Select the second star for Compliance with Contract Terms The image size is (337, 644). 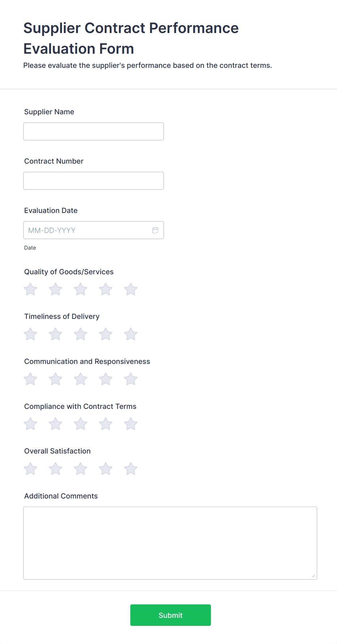point(55,423)
